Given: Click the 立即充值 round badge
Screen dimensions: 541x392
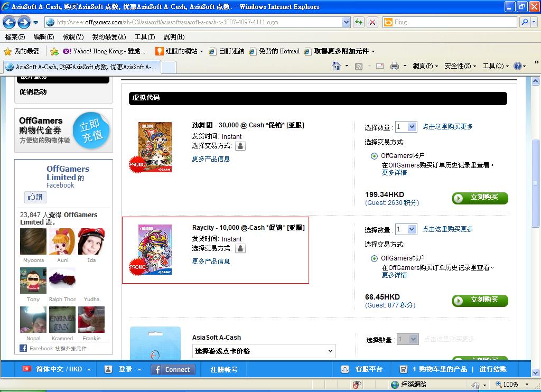Looking at the screenshot, I should tap(91, 130).
